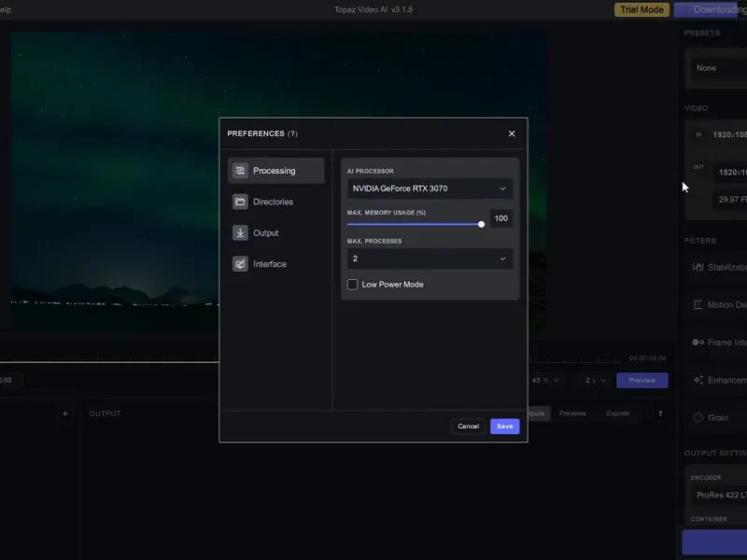Click the Preferences help (?) icon
The height and width of the screenshot is (560, 747).
coord(292,133)
